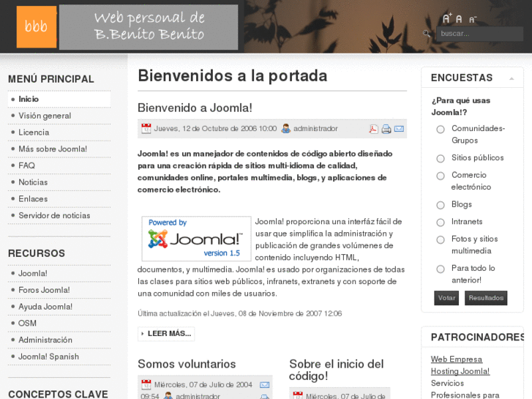The image size is (532, 399).
Task: Click calendar icon in Somos voluntarios article
Action: pyautogui.click(x=146, y=384)
